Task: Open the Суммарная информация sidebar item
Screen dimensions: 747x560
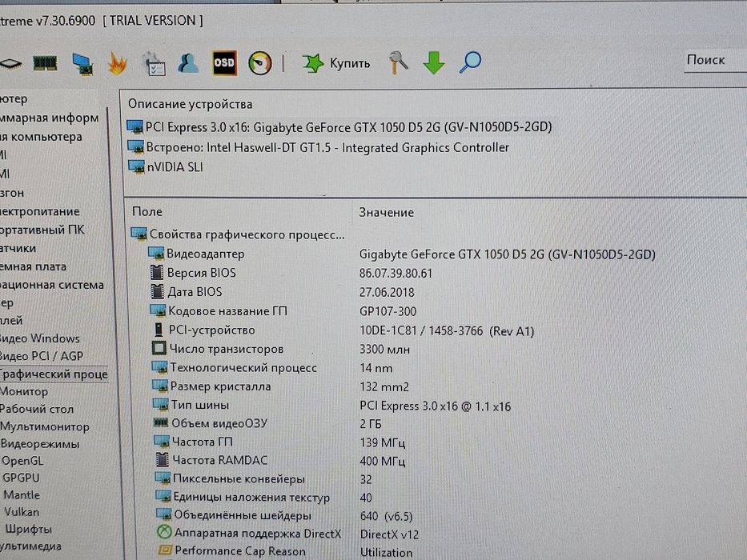Action: (x=50, y=118)
